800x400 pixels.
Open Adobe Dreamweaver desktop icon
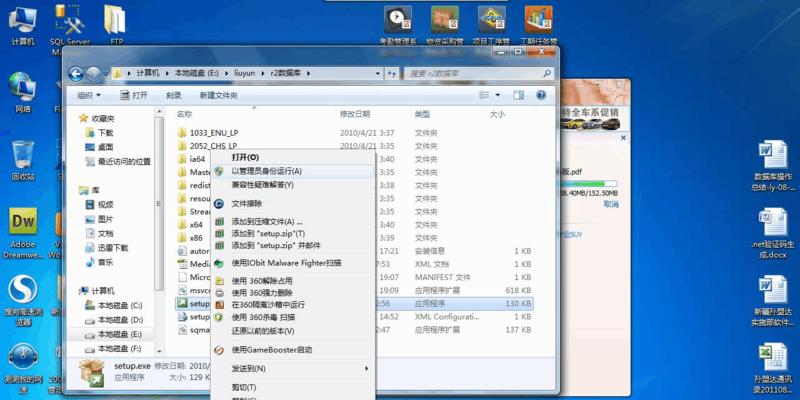tap(23, 234)
